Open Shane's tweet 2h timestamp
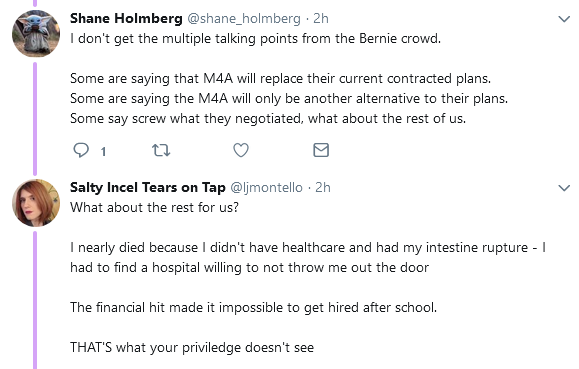 [321, 18]
